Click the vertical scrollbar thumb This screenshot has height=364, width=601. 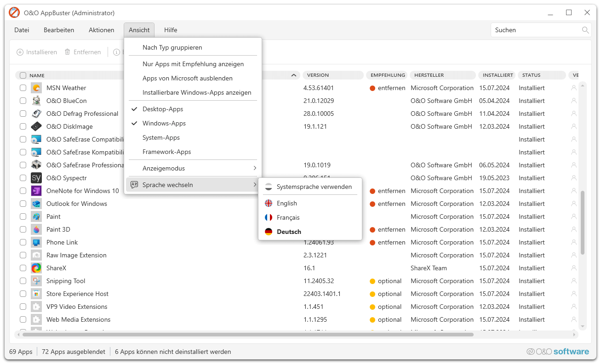pyautogui.click(x=583, y=222)
